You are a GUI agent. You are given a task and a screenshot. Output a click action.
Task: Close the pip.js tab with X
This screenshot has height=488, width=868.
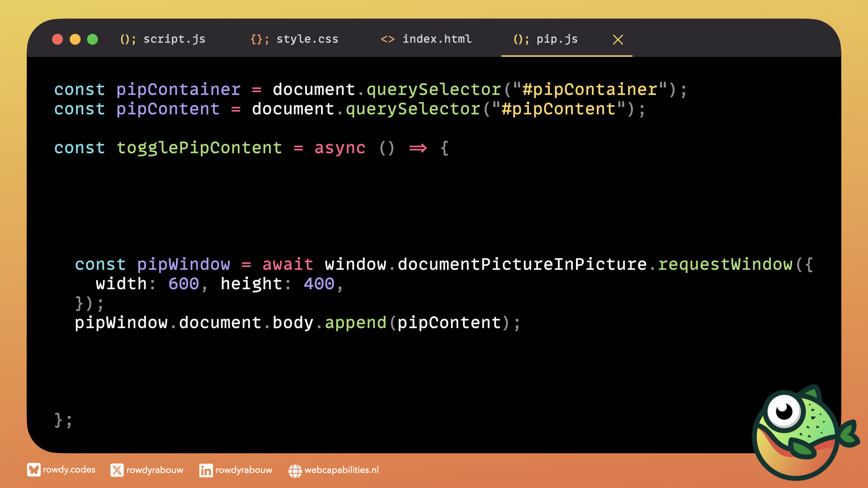tap(618, 40)
